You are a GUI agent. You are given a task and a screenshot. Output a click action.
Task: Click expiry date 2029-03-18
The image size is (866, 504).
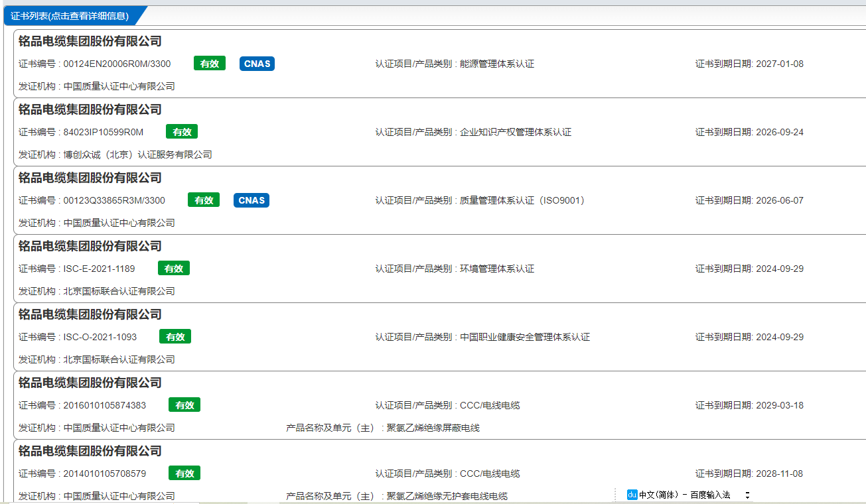780,406
